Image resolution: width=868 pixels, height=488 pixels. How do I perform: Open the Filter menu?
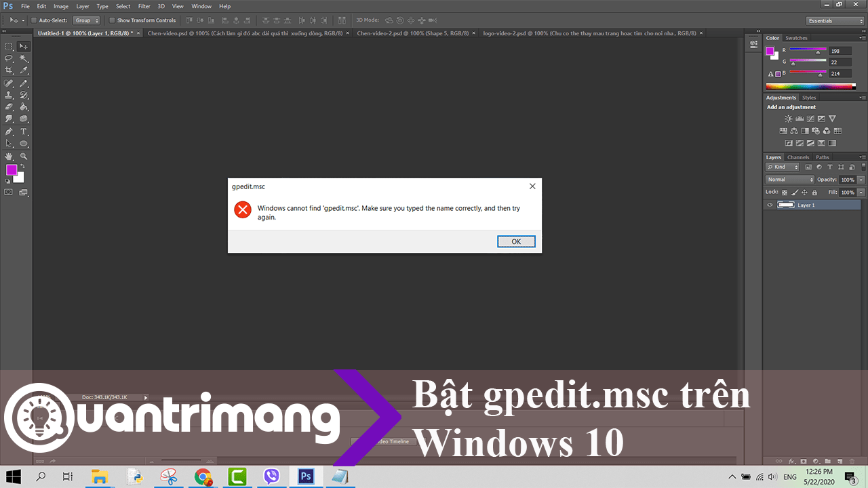144,6
